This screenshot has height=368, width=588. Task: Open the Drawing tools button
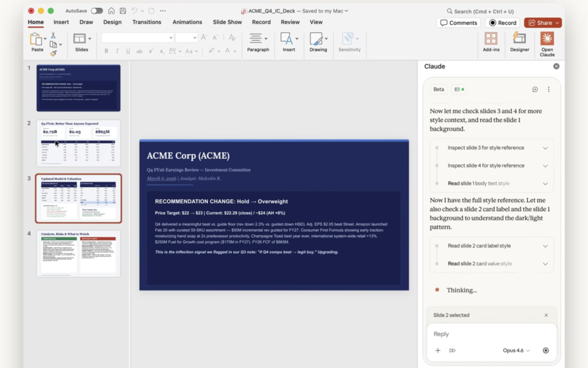(x=318, y=42)
